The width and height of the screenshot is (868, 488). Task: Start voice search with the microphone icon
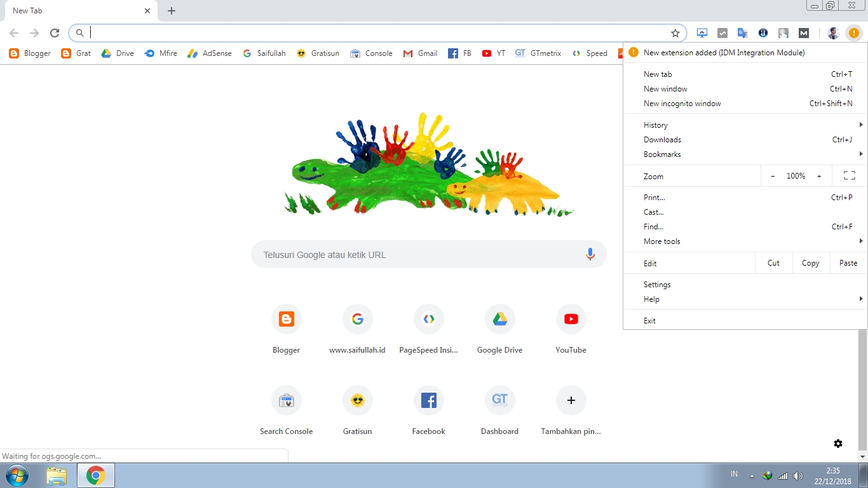(x=590, y=255)
